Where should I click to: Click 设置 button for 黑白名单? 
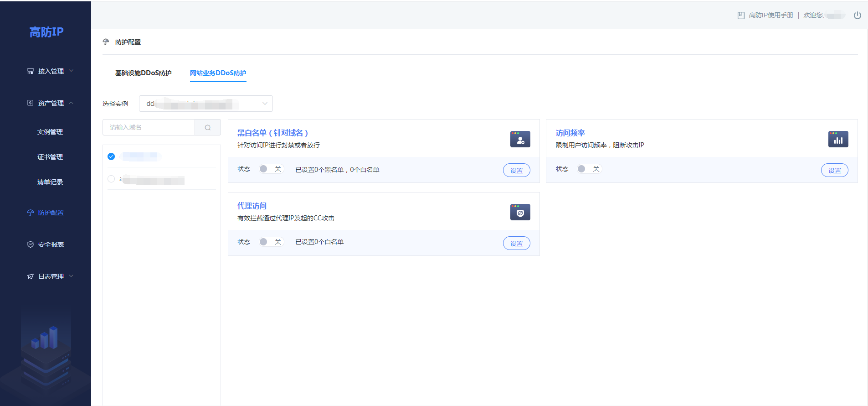click(516, 170)
